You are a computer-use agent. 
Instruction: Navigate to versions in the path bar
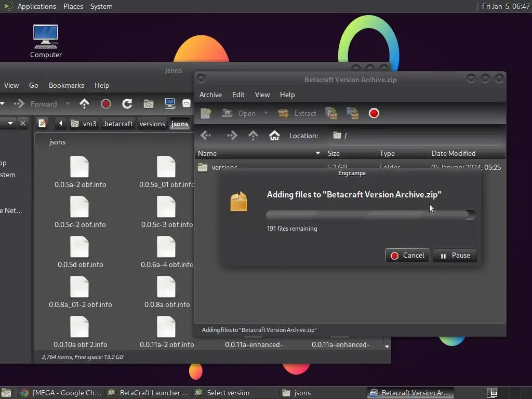pos(152,124)
